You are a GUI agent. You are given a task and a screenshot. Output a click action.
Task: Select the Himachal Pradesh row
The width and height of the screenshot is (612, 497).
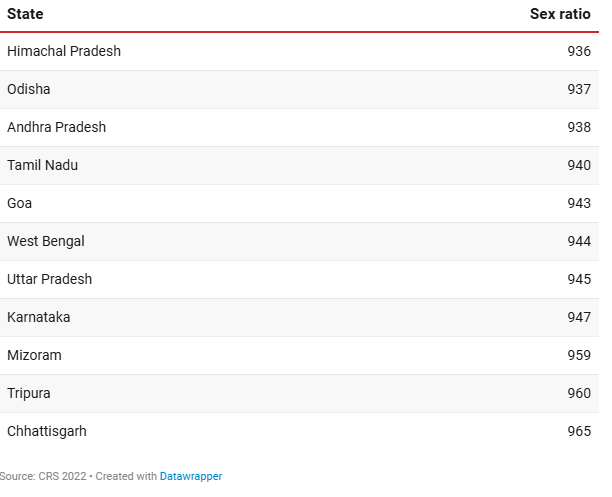click(299, 52)
